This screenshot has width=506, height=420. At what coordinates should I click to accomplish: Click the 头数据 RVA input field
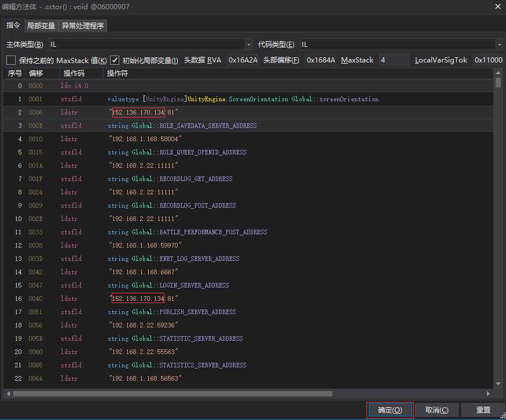[x=242, y=60]
